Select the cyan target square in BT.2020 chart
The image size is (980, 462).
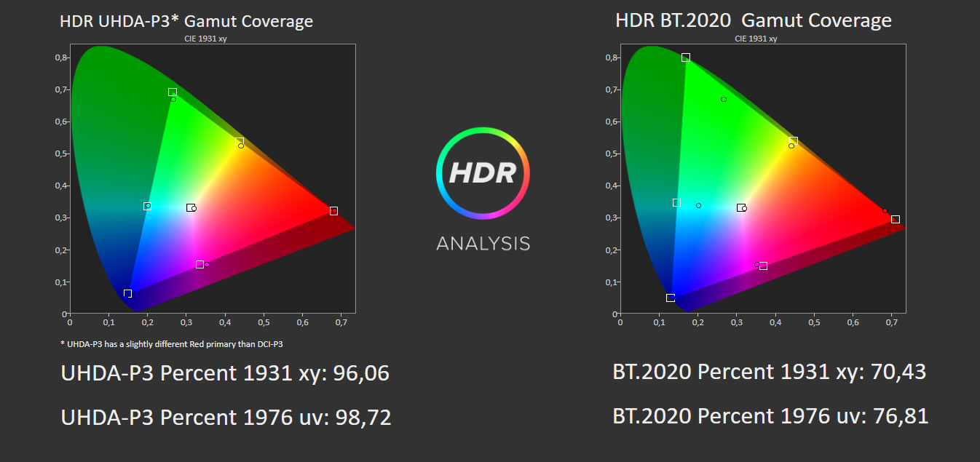click(676, 202)
